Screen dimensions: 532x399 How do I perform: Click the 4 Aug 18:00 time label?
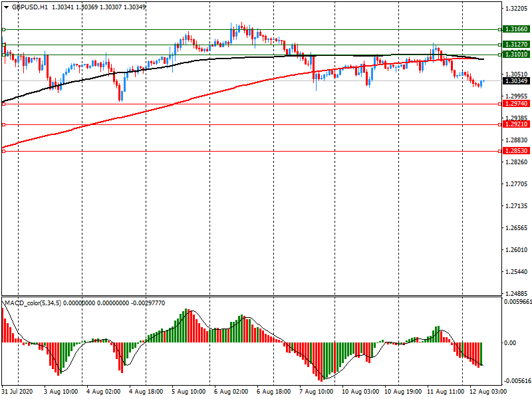146,392
